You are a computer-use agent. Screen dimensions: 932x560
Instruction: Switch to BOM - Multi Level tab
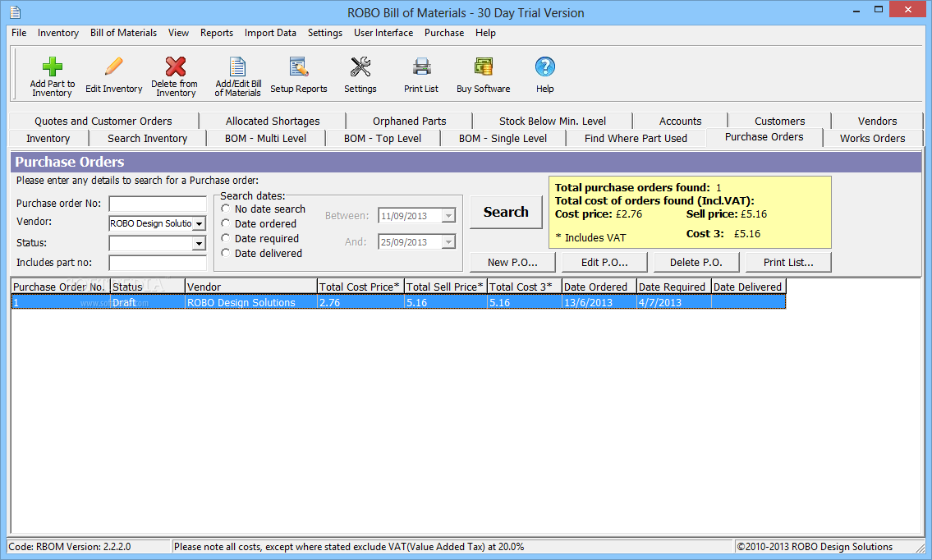pyautogui.click(x=266, y=138)
